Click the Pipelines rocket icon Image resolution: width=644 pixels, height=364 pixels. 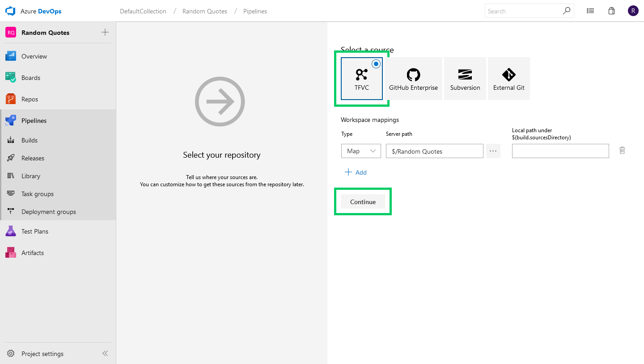[x=11, y=121]
